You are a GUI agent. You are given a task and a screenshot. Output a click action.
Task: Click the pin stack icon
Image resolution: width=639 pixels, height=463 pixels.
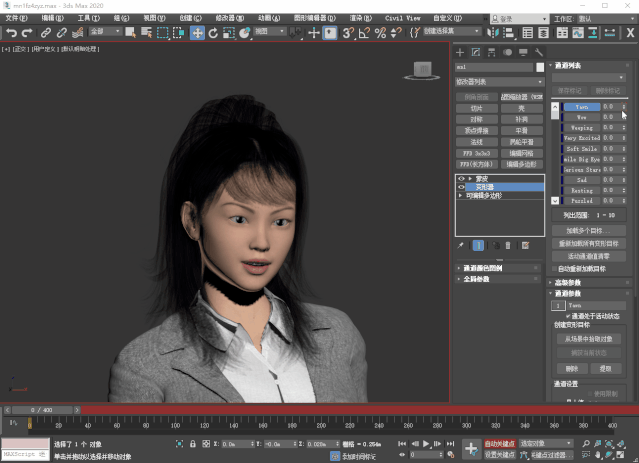[461, 245]
